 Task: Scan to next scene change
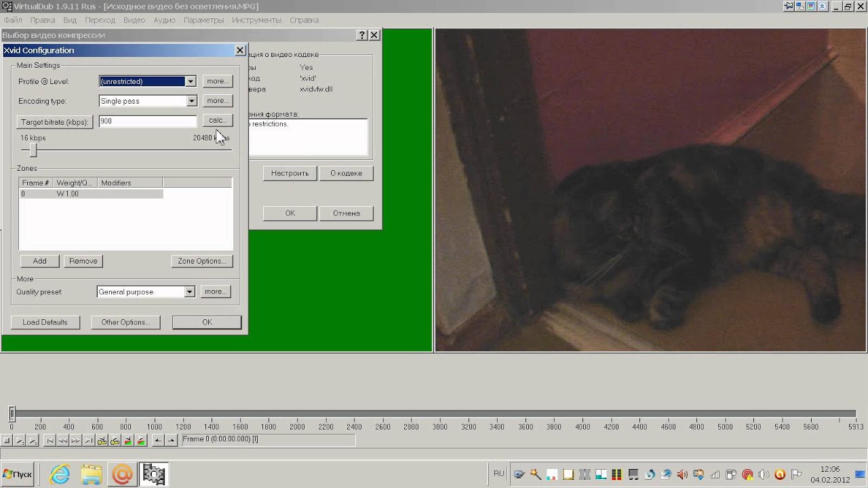tap(140, 441)
